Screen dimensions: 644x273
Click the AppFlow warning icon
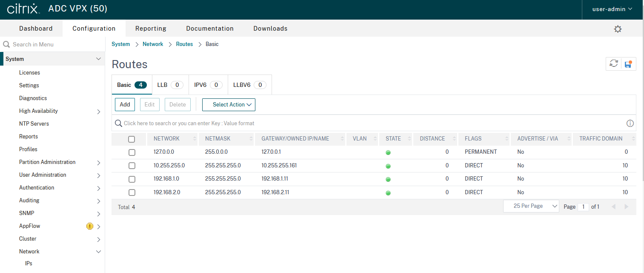[89, 226]
